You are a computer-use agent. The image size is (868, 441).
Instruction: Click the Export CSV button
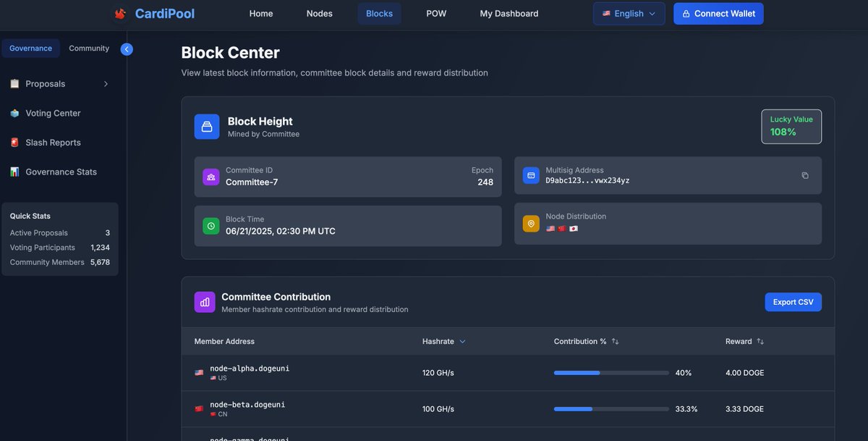793,302
